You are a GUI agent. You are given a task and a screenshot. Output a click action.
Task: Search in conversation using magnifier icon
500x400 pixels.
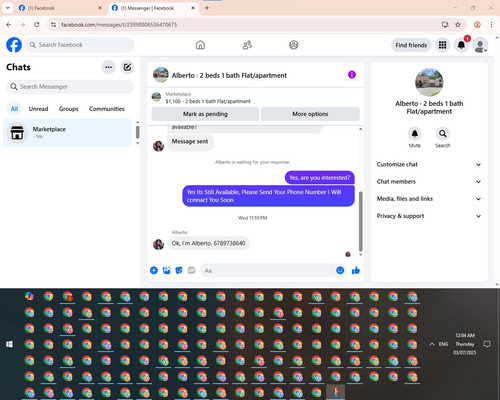coord(443,134)
